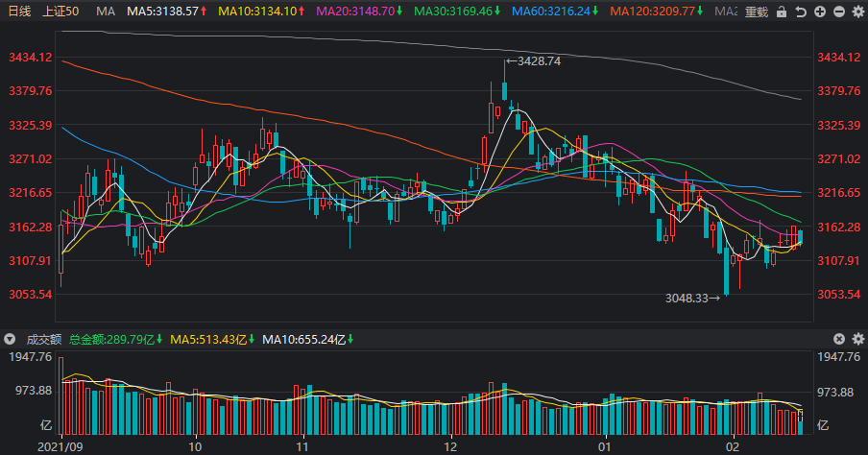Click the 3048.33 low price marker
This screenshot has width=868, height=455.
pyautogui.click(x=692, y=299)
